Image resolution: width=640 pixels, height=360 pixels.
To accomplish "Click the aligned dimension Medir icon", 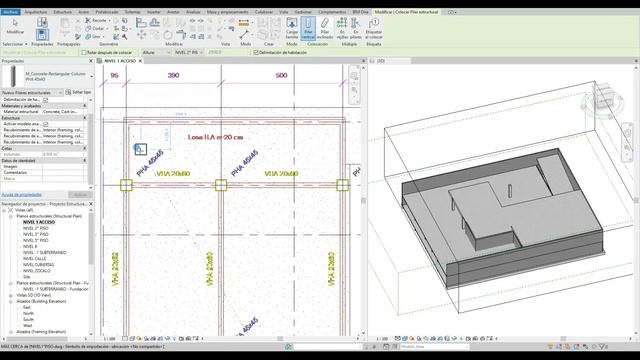I will pos(244,23).
